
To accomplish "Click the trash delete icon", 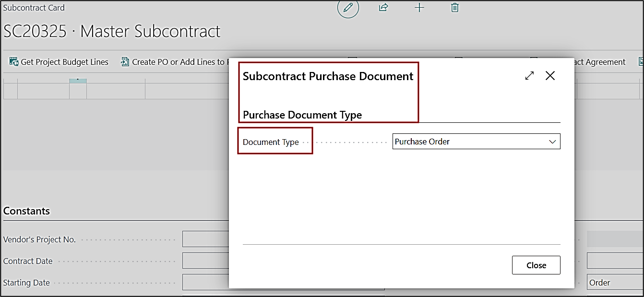I will point(455,8).
